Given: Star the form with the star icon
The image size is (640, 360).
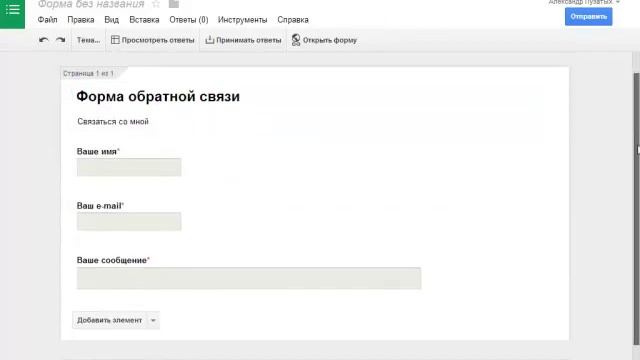Looking at the screenshot, I should tap(156, 4).
